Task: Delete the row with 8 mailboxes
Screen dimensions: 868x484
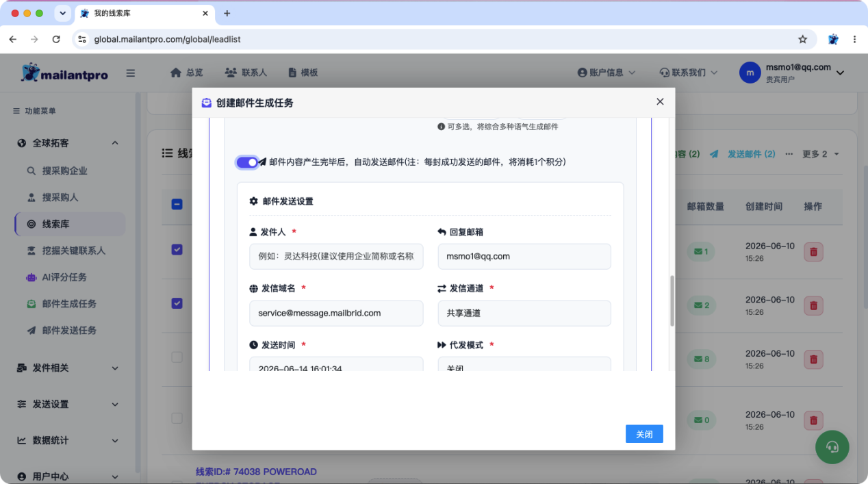Action: pos(813,359)
